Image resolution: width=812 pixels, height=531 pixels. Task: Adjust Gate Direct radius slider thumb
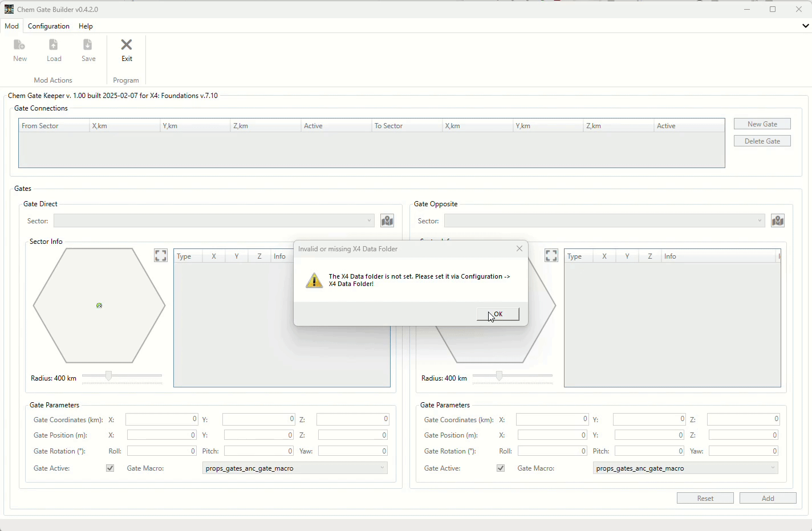click(x=108, y=375)
